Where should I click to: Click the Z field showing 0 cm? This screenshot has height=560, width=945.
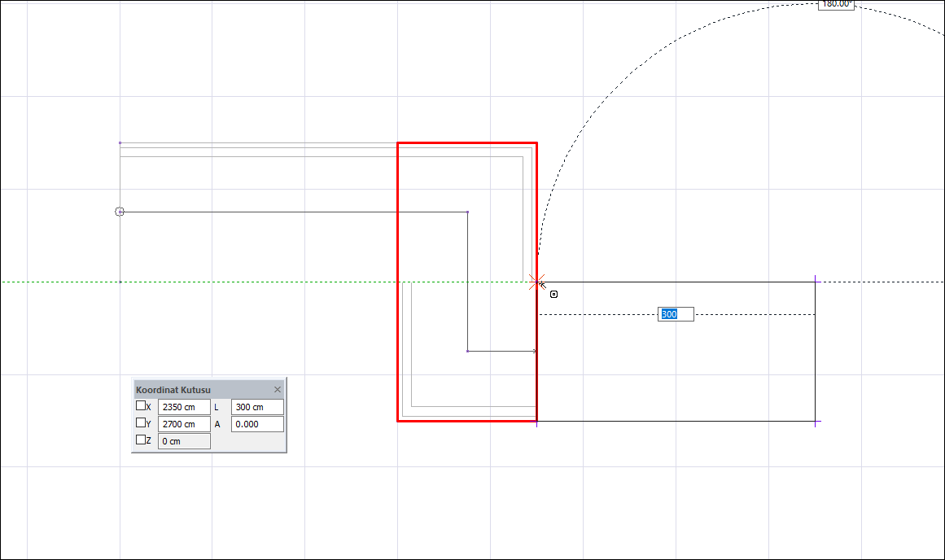(184, 441)
